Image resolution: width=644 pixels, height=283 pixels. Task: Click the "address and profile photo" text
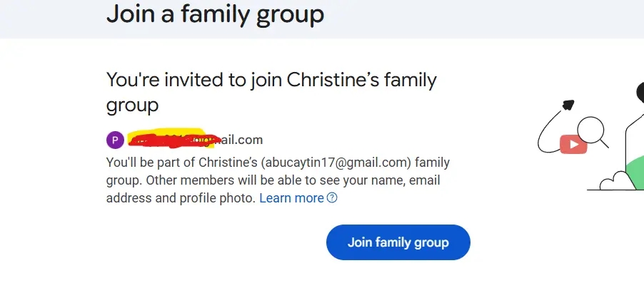pyautogui.click(x=181, y=198)
